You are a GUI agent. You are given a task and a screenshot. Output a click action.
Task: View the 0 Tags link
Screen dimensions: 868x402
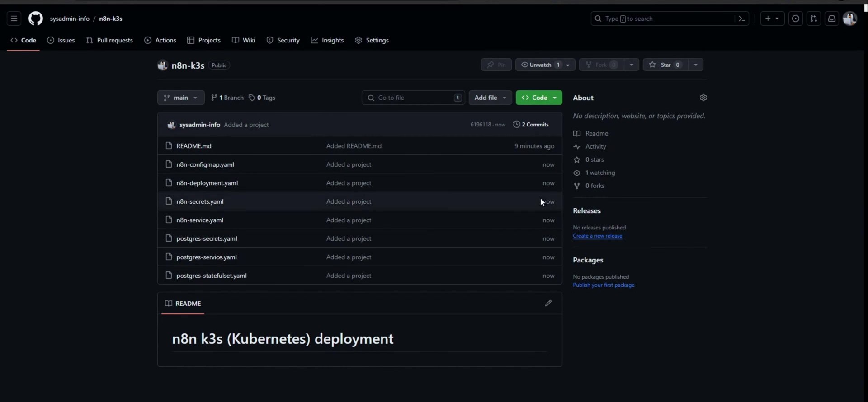coord(262,98)
